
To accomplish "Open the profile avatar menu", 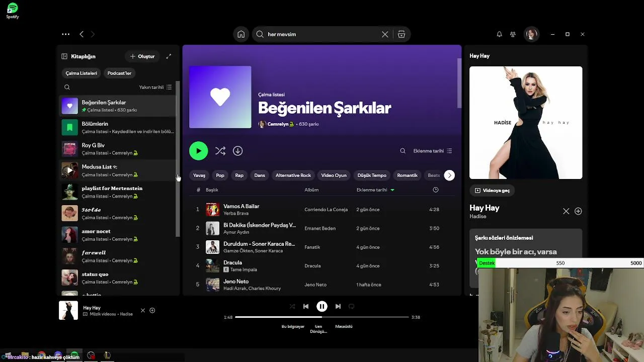I will click(531, 34).
